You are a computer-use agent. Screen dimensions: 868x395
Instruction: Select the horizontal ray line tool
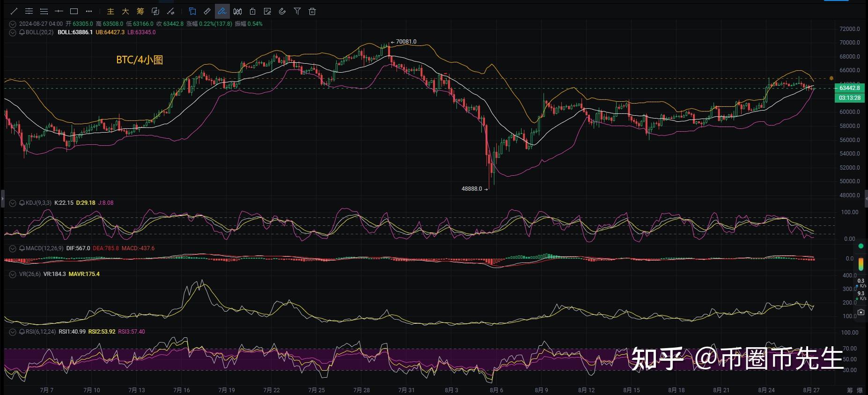tap(59, 11)
